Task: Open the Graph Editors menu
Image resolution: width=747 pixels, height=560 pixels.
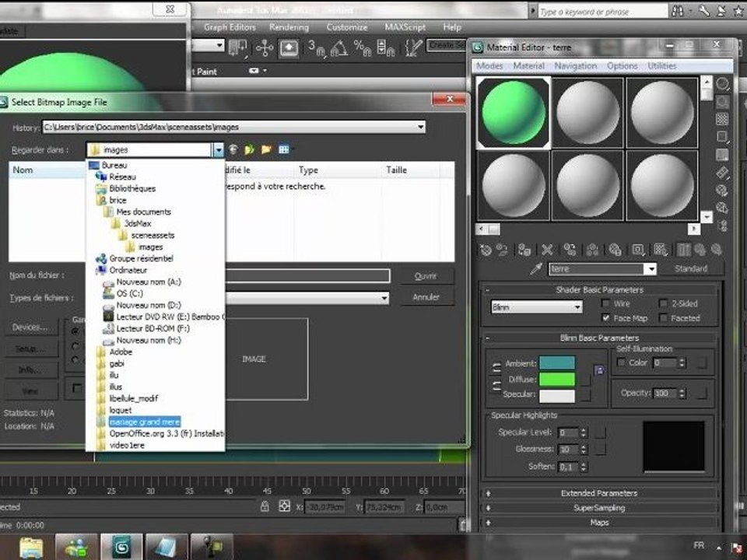Action: [x=230, y=27]
